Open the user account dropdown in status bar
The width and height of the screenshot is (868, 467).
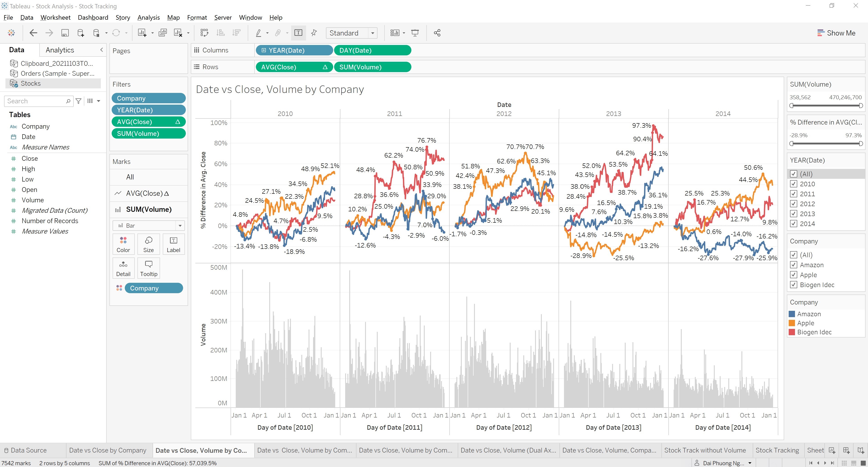[750, 463]
